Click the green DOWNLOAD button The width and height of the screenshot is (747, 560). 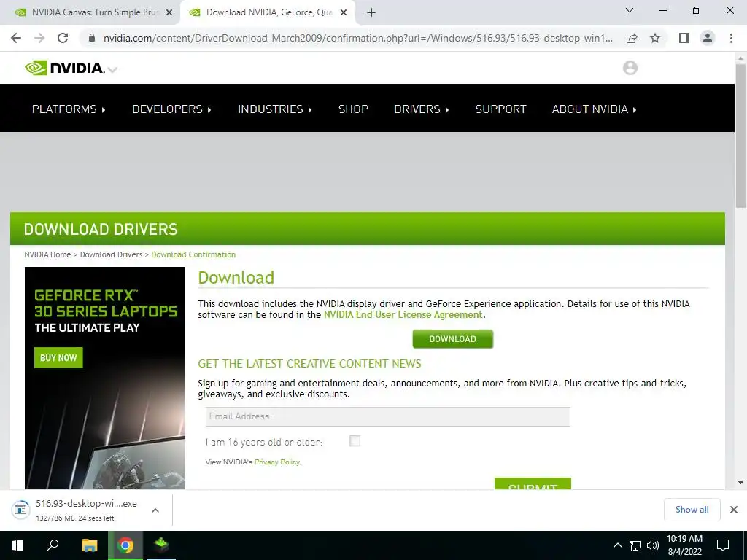tap(452, 339)
